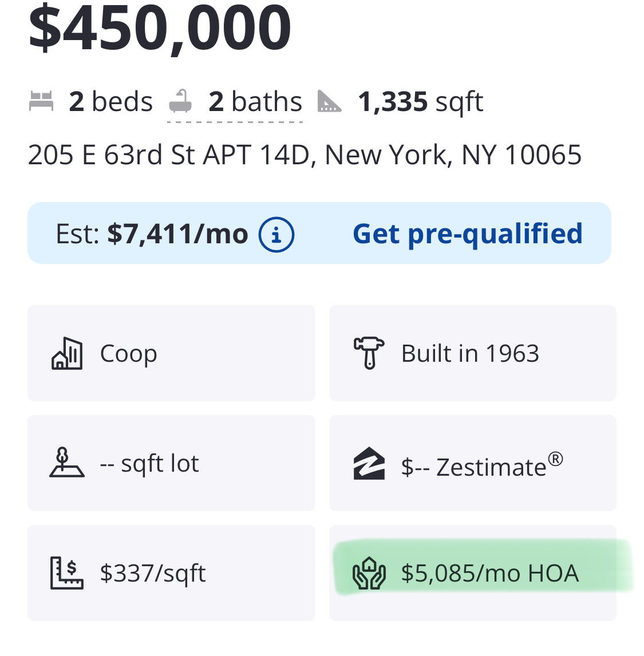Click the $-- Zestimate text
This screenshot has width=644, height=656.
tap(482, 466)
